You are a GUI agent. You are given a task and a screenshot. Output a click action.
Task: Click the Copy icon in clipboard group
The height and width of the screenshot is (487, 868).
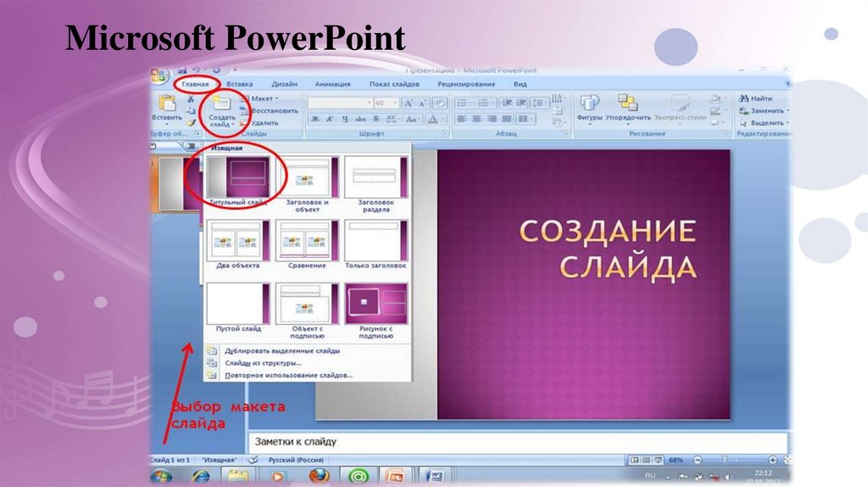[191, 111]
